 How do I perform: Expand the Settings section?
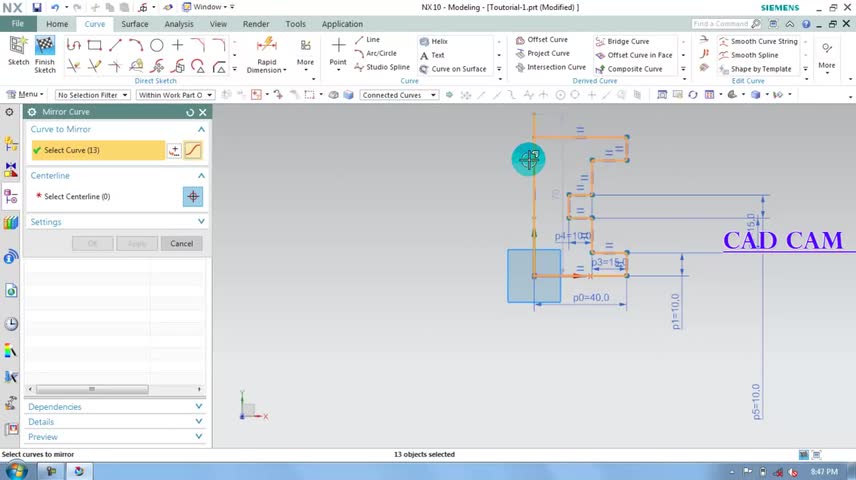pyautogui.click(x=201, y=222)
